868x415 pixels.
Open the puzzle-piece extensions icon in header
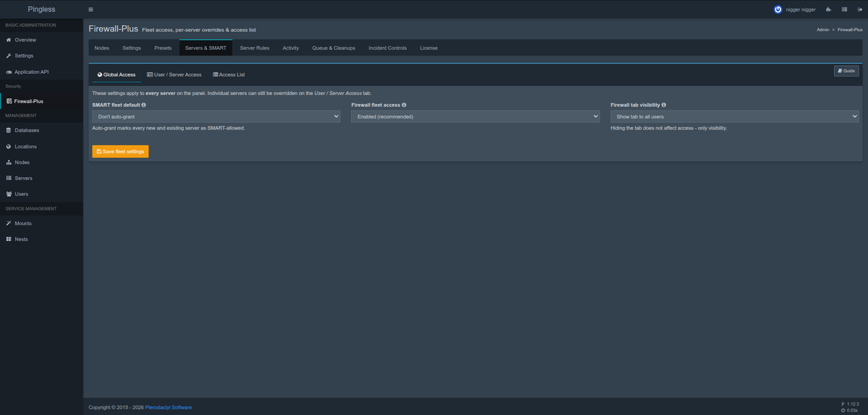829,9
